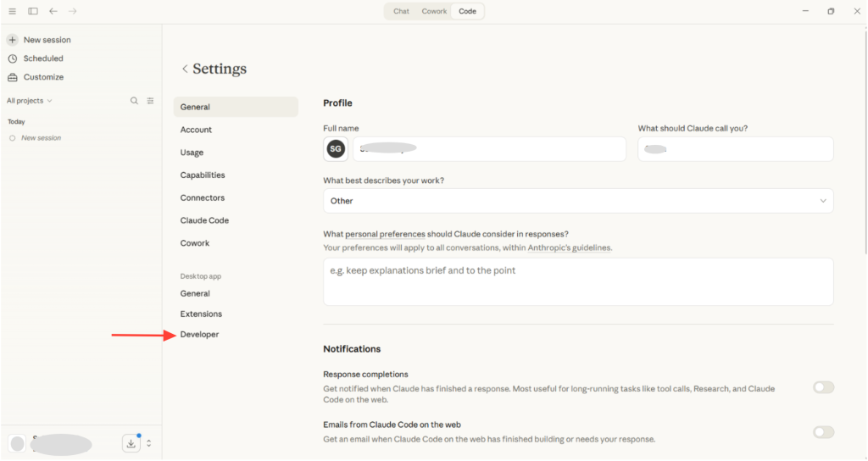The image size is (868, 461).
Task: Enable Emails from Claude Code on the web
Action: (x=823, y=431)
